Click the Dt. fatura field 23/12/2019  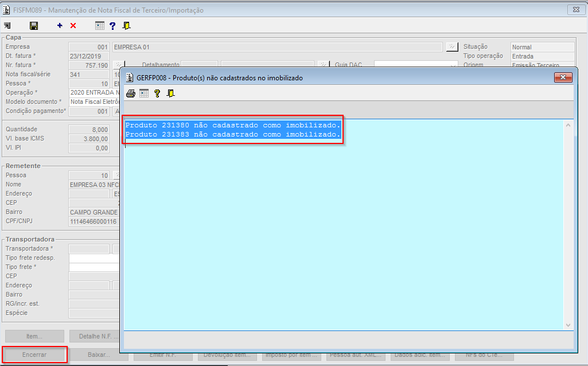[89, 56]
